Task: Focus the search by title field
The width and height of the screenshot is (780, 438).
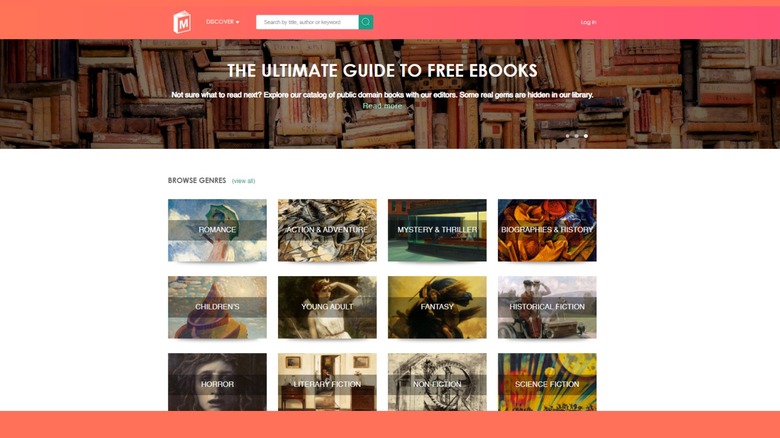Action: [307, 22]
